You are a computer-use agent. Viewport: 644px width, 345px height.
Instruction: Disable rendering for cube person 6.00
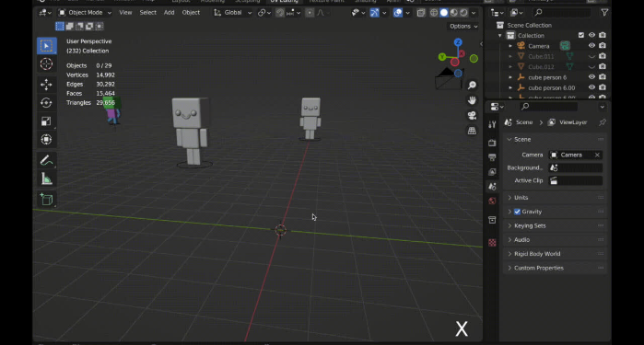603,87
